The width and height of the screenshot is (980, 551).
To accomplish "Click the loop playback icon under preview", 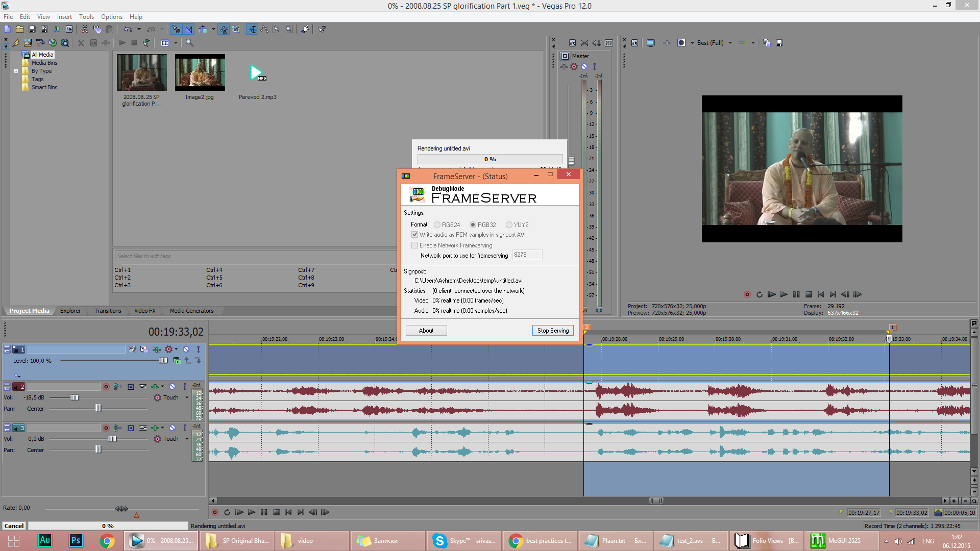I will (x=759, y=294).
